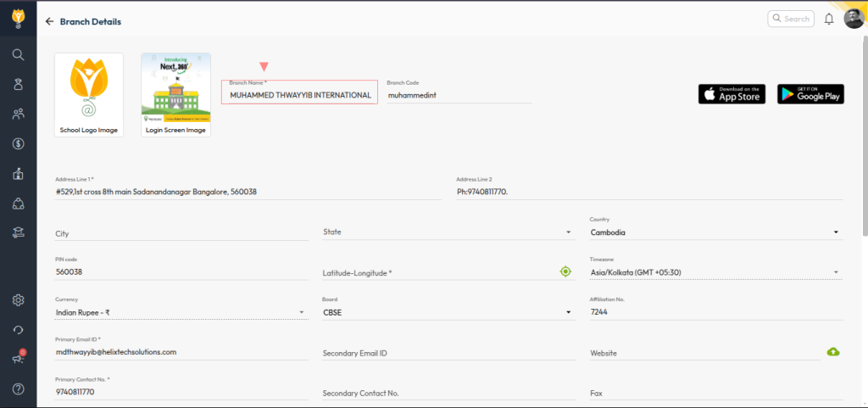This screenshot has width=868, height=408.
Task: Click into the Branch Name field
Action: [300, 95]
